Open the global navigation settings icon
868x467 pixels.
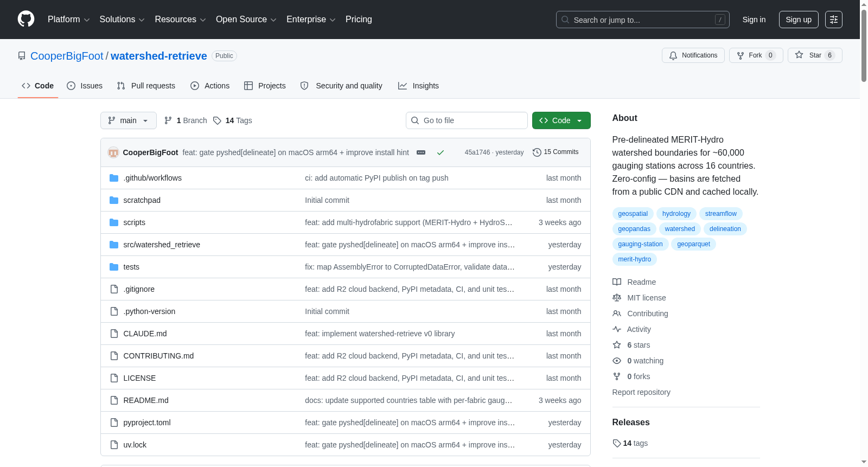click(x=834, y=20)
